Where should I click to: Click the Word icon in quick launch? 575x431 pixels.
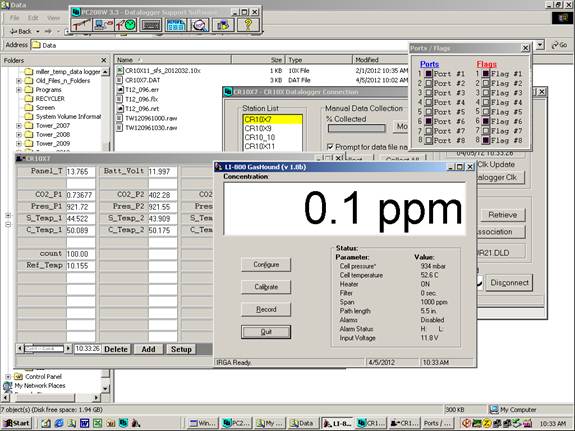[84, 423]
